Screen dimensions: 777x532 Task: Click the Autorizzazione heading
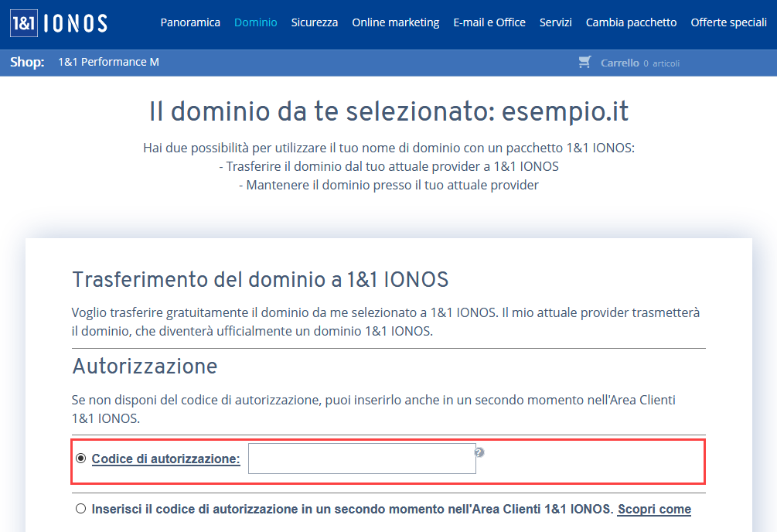coord(145,367)
